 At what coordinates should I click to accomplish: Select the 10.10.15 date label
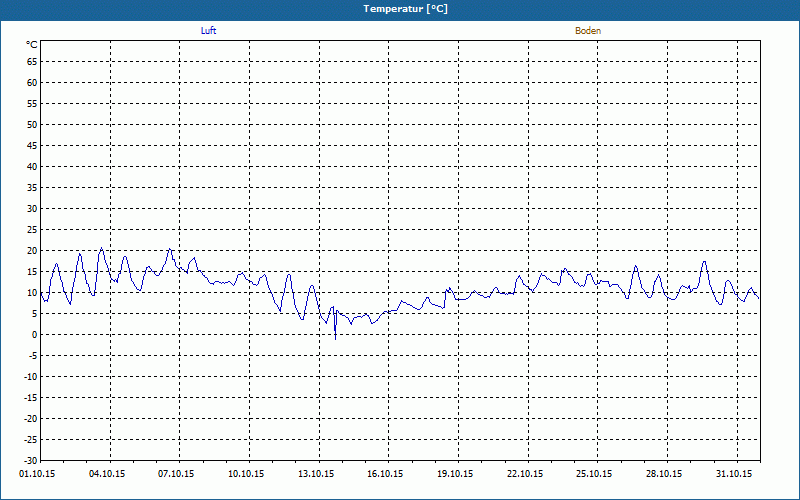(246, 474)
